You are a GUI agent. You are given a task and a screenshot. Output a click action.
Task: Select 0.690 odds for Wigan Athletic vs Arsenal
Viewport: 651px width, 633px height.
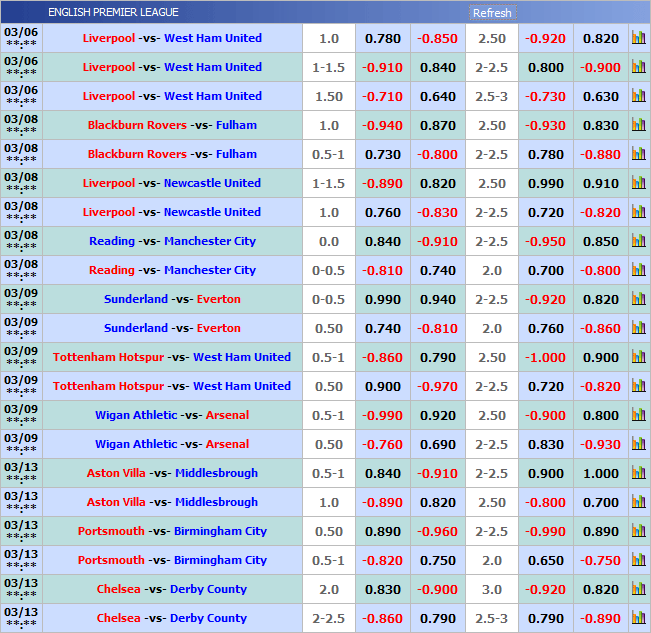point(438,445)
